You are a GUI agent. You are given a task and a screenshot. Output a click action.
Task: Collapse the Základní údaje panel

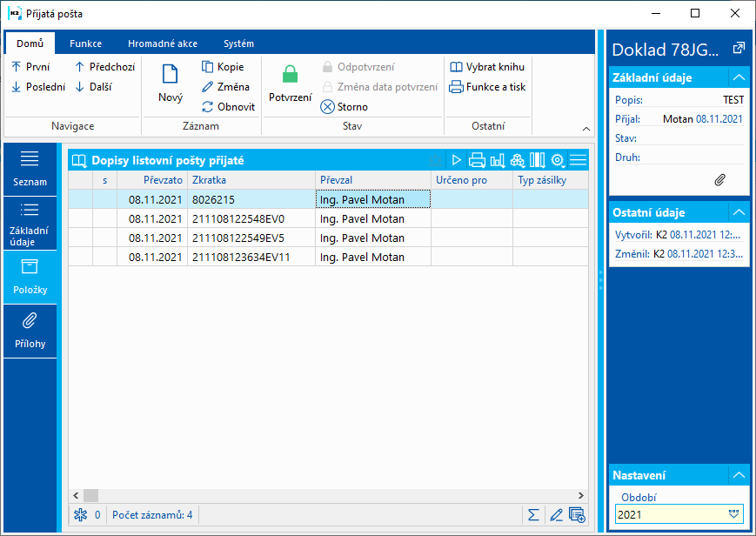738,77
